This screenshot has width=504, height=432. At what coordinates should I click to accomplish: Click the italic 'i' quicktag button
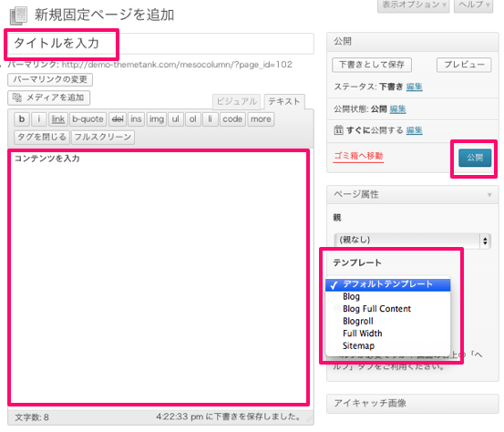[x=39, y=119]
